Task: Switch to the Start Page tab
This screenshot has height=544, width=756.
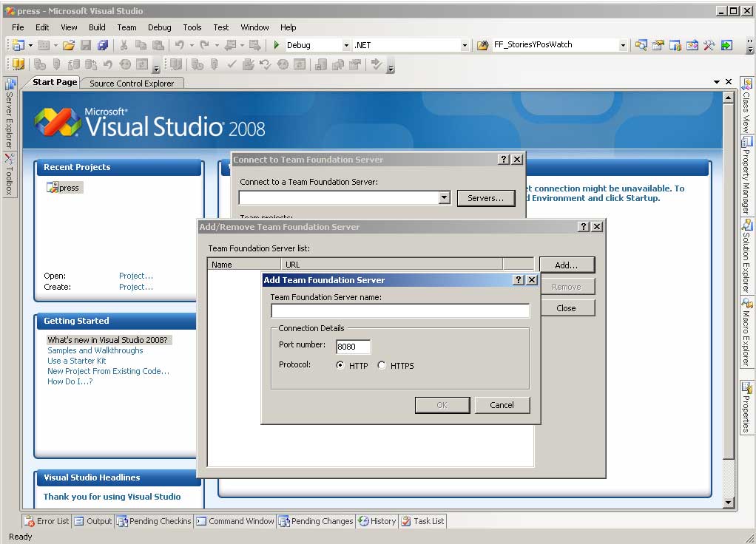Action: click(55, 82)
